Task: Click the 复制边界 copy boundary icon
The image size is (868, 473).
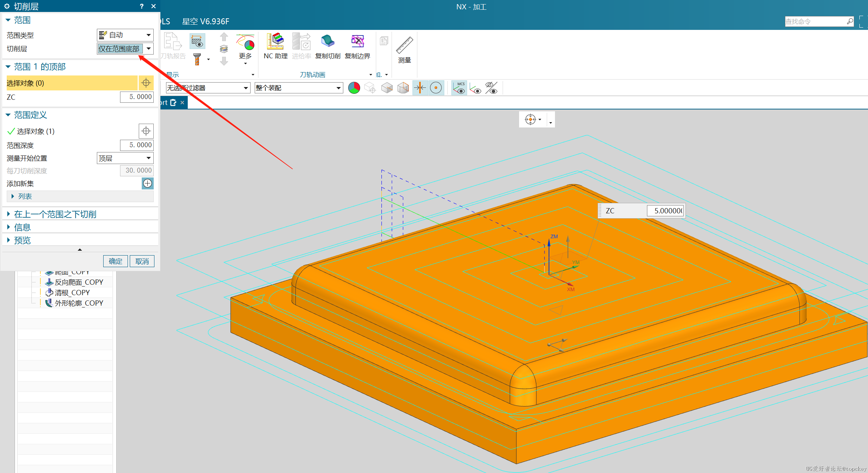Action: pyautogui.click(x=358, y=46)
